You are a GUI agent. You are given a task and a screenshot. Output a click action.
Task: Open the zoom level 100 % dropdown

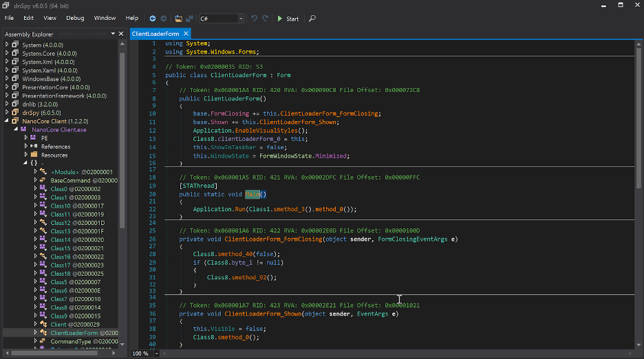click(x=158, y=353)
